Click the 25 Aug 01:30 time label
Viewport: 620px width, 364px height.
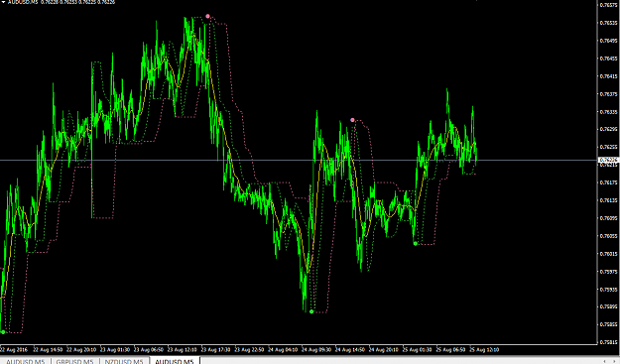(418, 350)
